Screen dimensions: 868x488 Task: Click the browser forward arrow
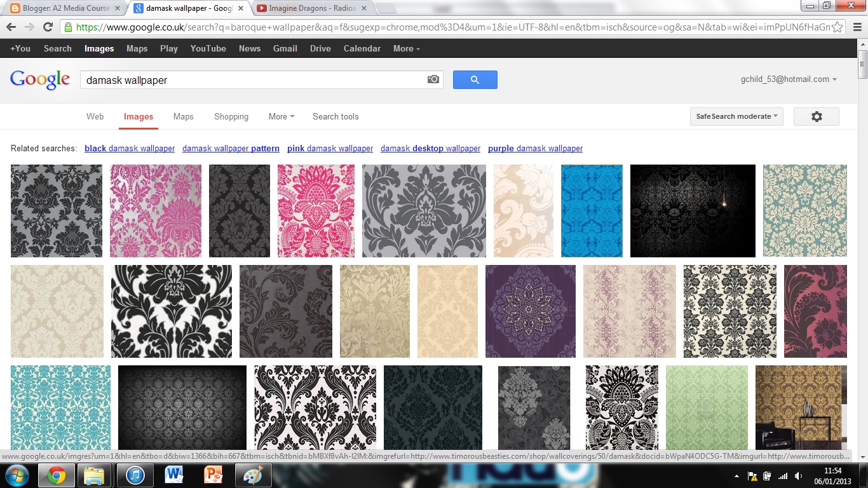click(29, 27)
